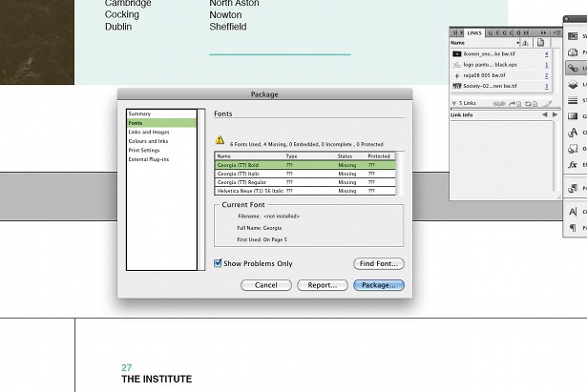The height and width of the screenshot is (392, 587).
Task: Open the Pages panel icon in the dock
Action: (573, 52)
